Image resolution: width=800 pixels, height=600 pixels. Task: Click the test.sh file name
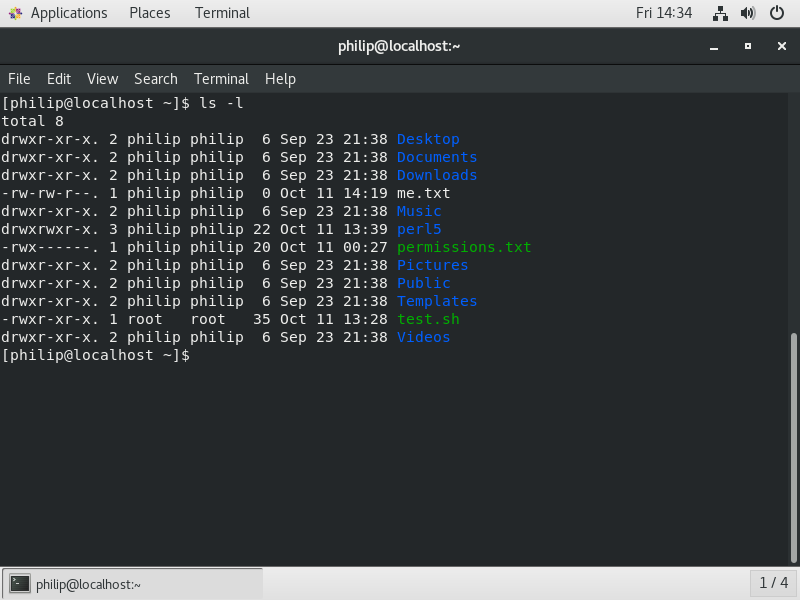(428, 319)
